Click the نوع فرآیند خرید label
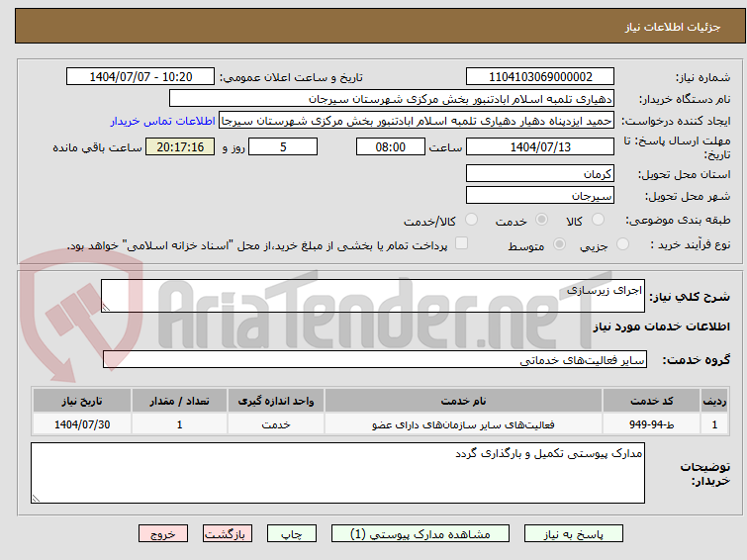This screenshot has width=747, height=560. click(691, 244)
